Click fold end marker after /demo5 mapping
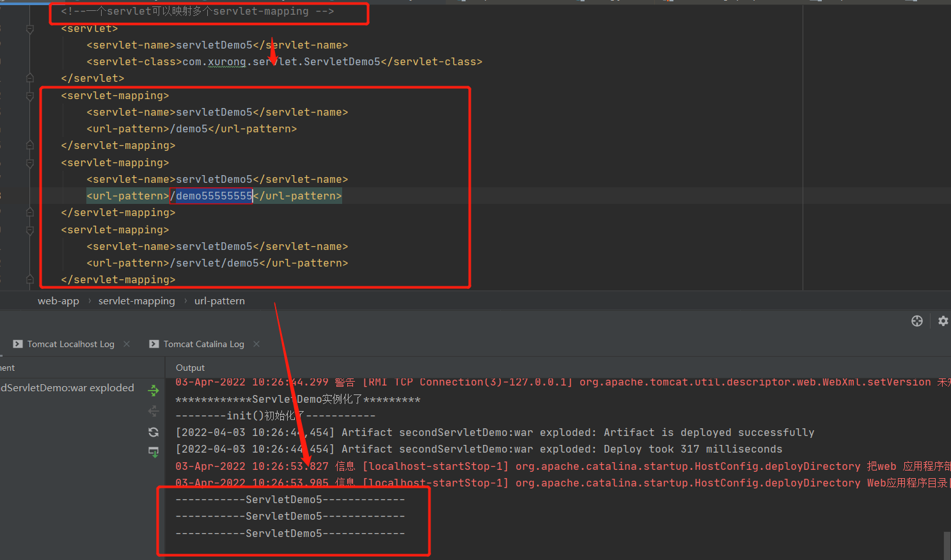This screenshot has width=951, height=560. [29, 145]
